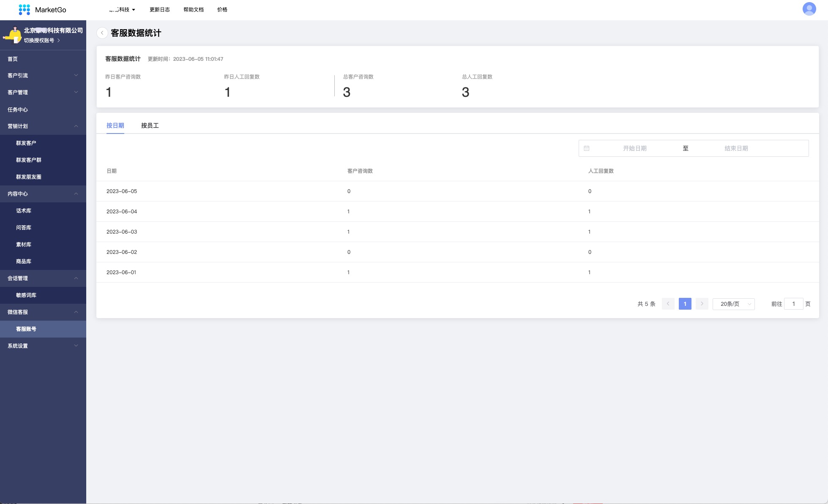The height and width of the screenshot is (504, 828).
Task: Open 帮助文档 link in header
Action: coord(193,10)
